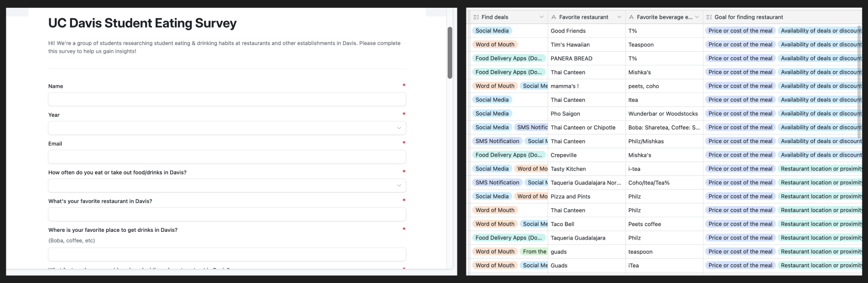Click Food Delivery Apps tag in PANERA BREAD row
The height and width of the screenshot is (283, 868).
(x=509, y=58)
